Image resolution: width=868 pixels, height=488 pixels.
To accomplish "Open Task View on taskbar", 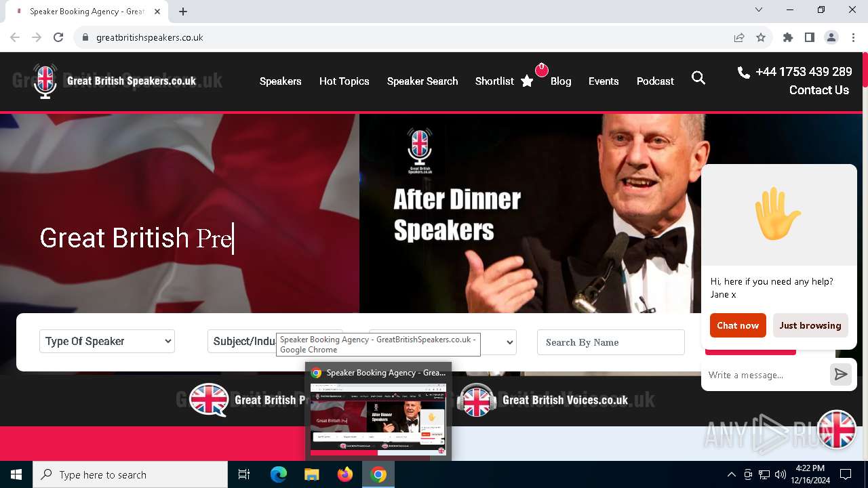I will point(244,474).
